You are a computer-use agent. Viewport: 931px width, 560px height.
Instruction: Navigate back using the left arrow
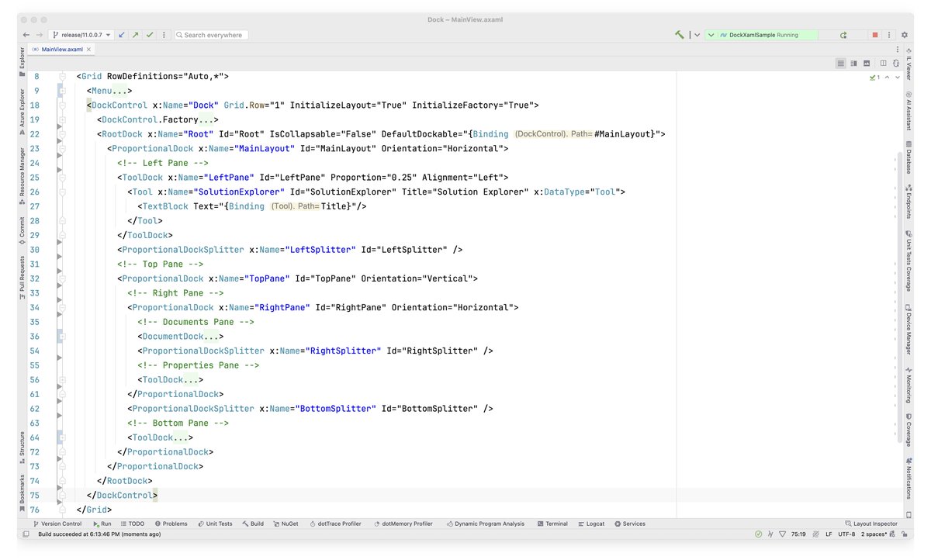tap(26, 35)
